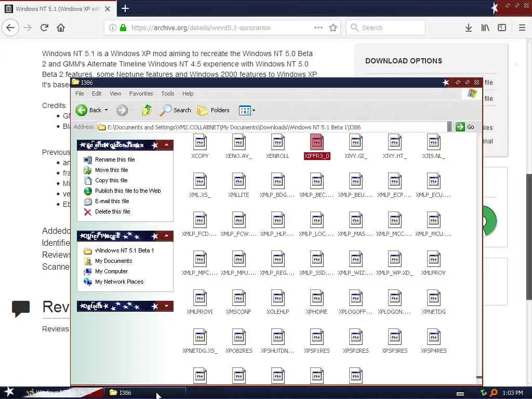Click the Explorer address path field
Image resolution: width=532 pixels, height=399 pixels.
click(x=272, y=127)
